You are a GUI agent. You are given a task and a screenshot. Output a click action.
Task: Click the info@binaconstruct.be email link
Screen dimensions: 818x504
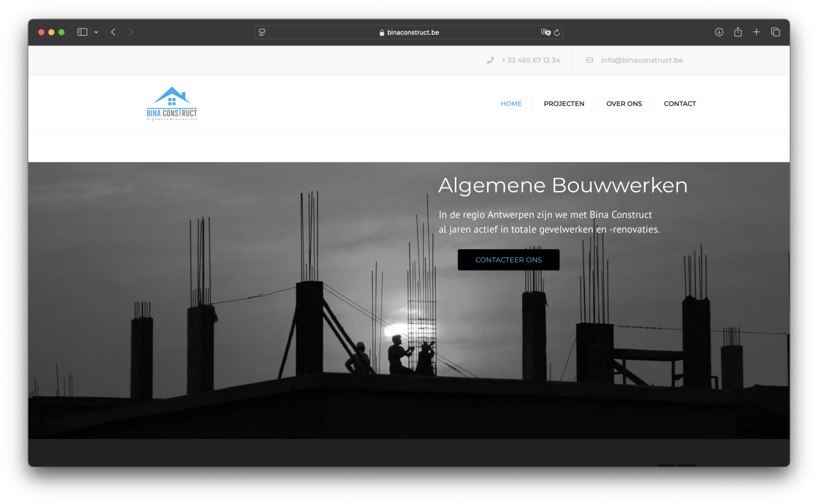[641, 60]
